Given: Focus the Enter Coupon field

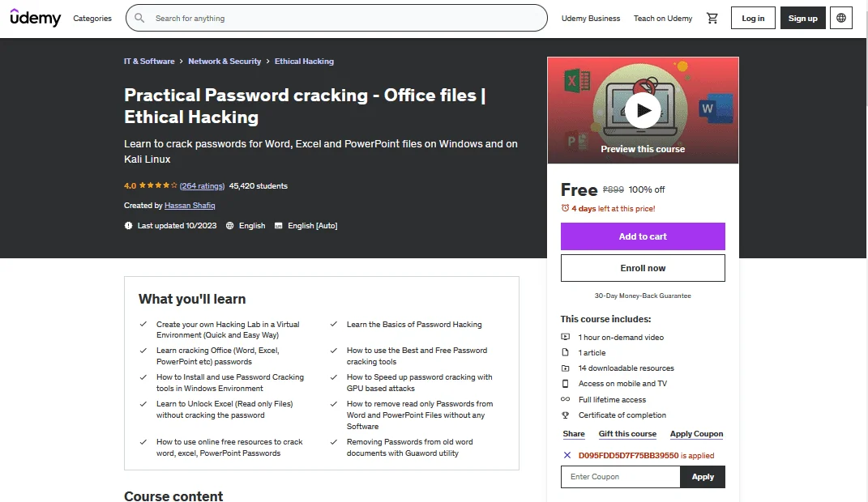Looking at the screenshot, I should [621, 477].
